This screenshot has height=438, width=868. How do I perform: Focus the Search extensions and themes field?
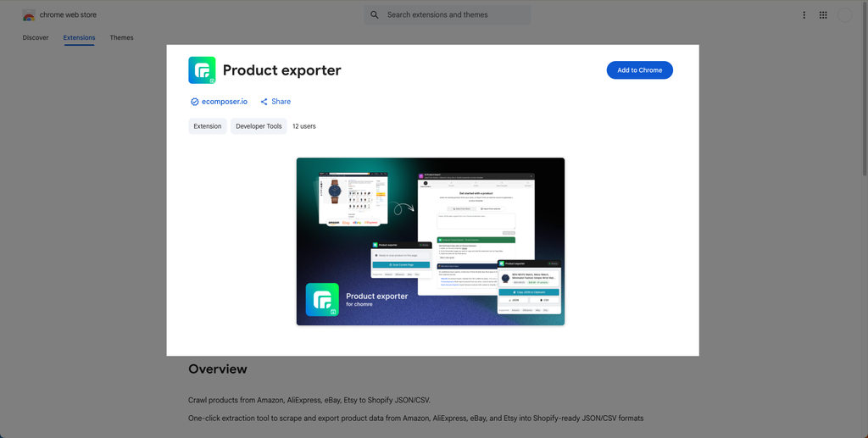point(448,15)
